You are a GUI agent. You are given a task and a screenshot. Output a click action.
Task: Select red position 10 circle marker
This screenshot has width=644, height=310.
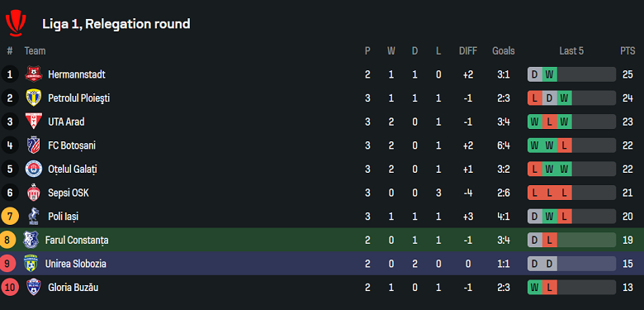click(x=10, y=287)
